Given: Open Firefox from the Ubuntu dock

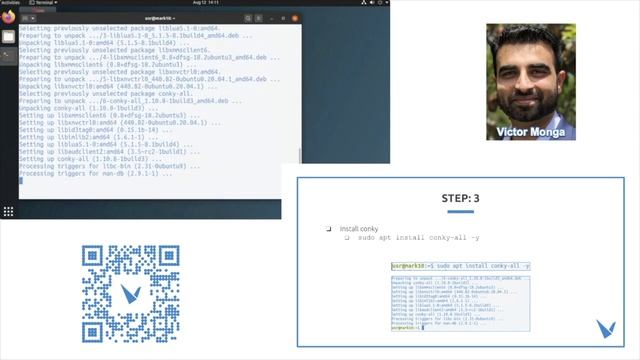Looking at the screenshot, I should pyautogui.click(x=8, y=17).
